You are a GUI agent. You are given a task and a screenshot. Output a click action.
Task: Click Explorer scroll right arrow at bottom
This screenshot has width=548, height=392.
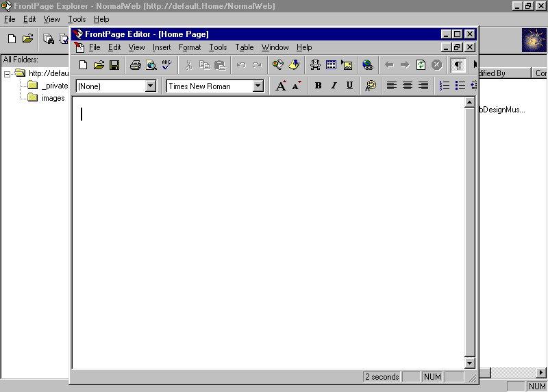(x=541, y=373)
